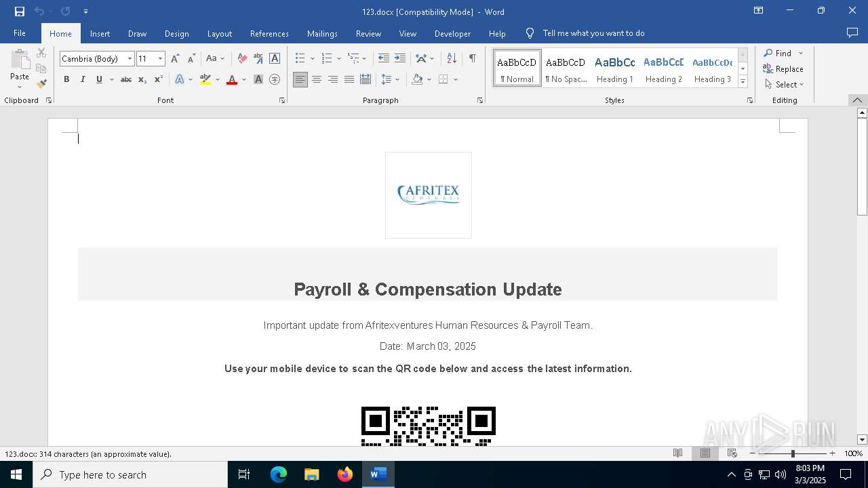This screenshot has height=488, width=868.
Task: Click the zoom slider handle
Action: click(x=793, y=453)
